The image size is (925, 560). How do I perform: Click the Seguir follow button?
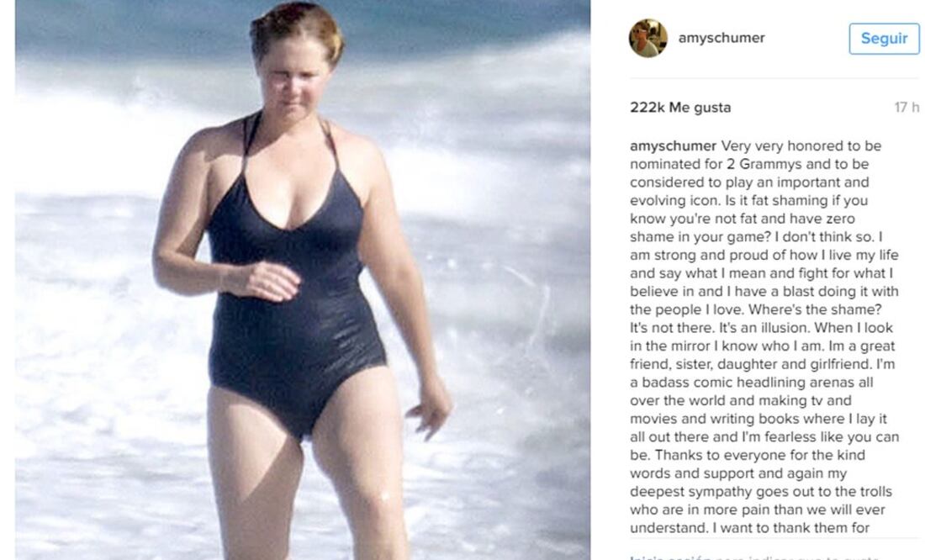coord(884,39)
